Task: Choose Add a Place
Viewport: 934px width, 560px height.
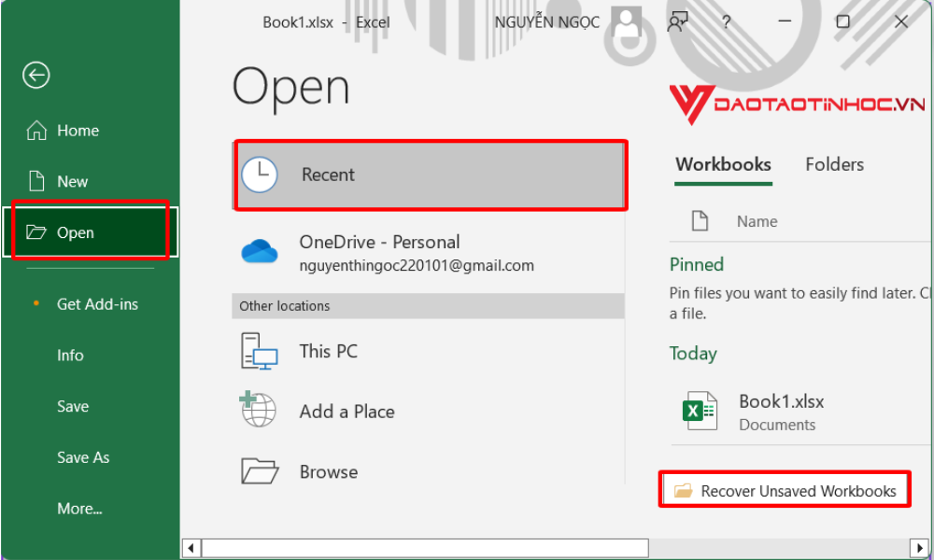Action: (428, 412)
